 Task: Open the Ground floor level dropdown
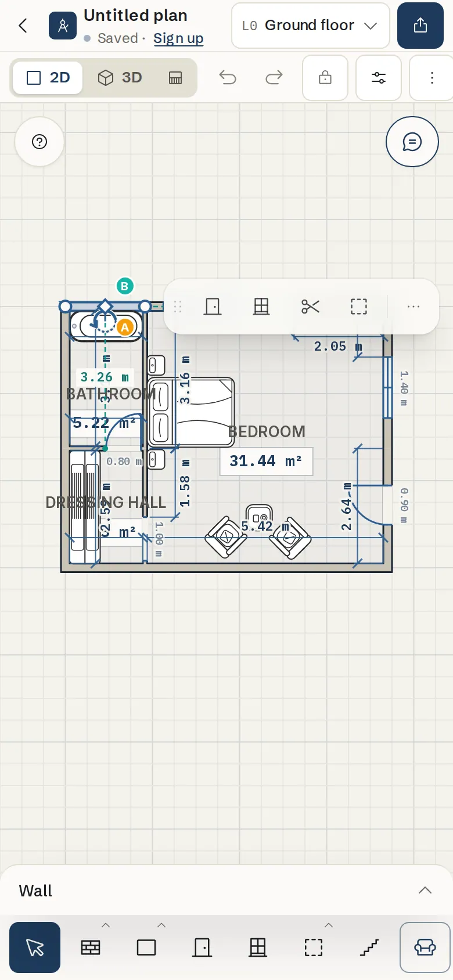pyautogui.click(x=310, y=26)
